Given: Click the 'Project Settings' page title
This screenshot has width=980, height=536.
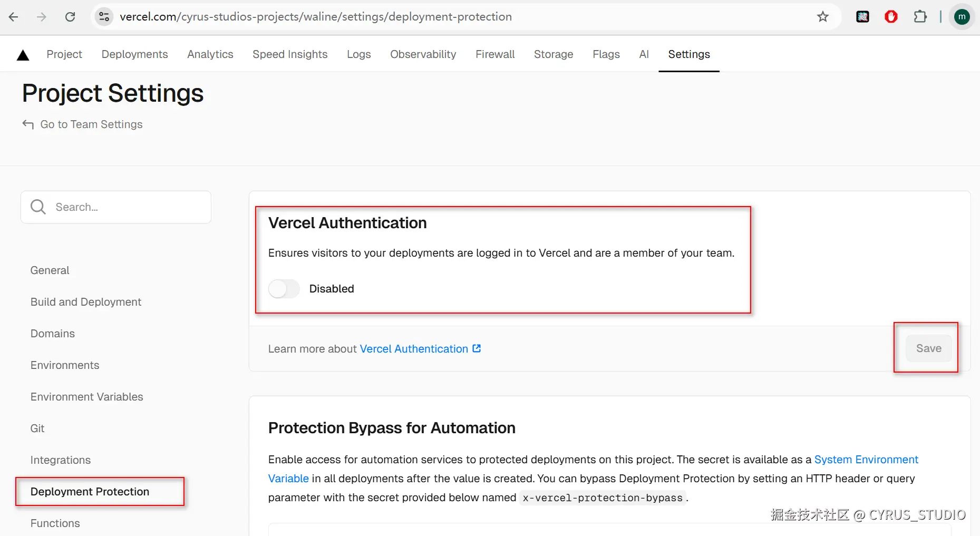Looking at the screenshot, I should click(x=113, y=93).
